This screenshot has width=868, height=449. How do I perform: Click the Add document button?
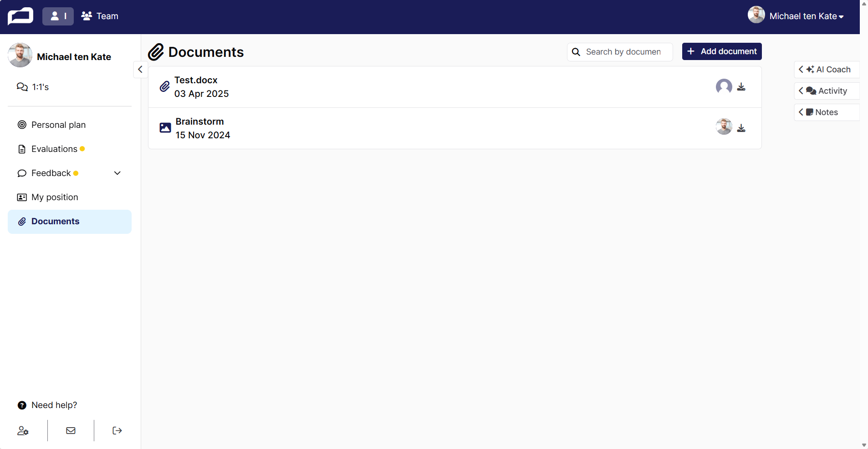click(x=722, y=51)
